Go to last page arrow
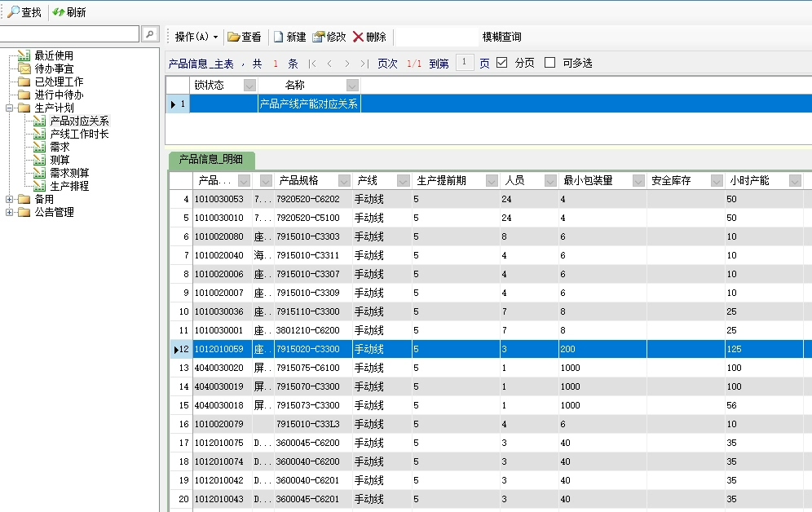The width and height of the screenshot is (812, 512). 364,63
